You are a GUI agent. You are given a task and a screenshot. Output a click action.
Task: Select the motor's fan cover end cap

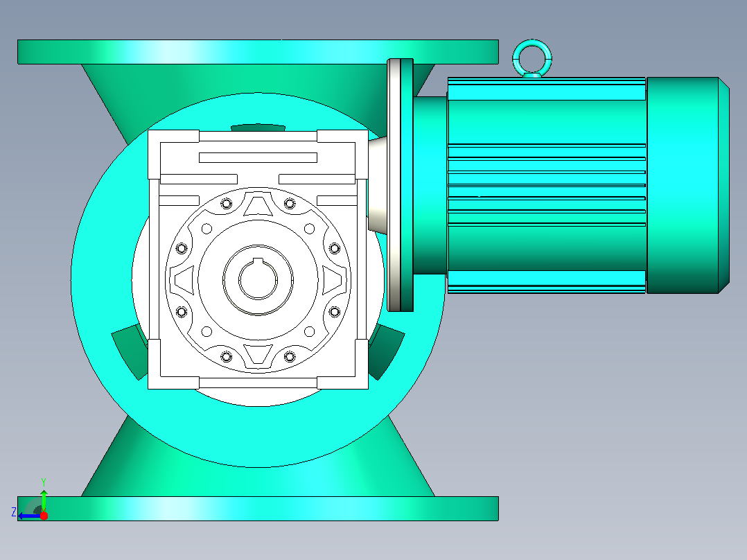(x=688, y=185)
